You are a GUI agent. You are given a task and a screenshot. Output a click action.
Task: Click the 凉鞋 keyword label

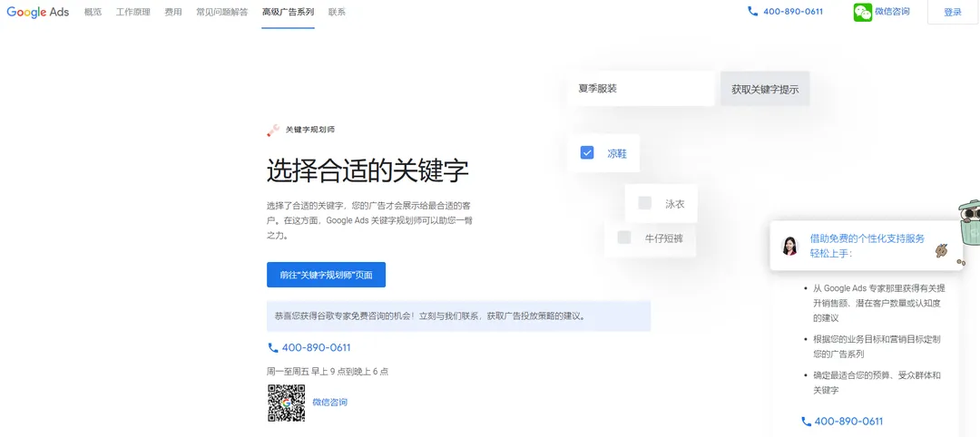pyautogui.click(x=617, y=153)
